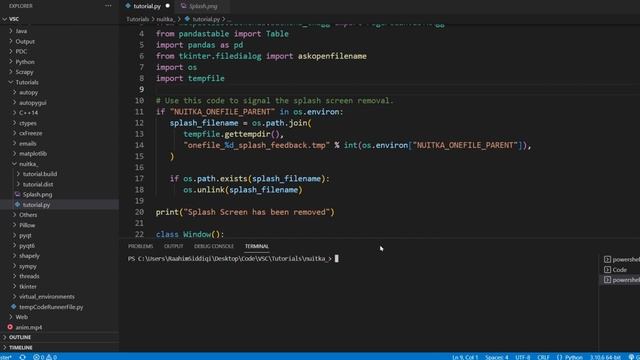640x360 pixels.
Task: Open the ctypes folder
Action: click(x=28, y=123)
